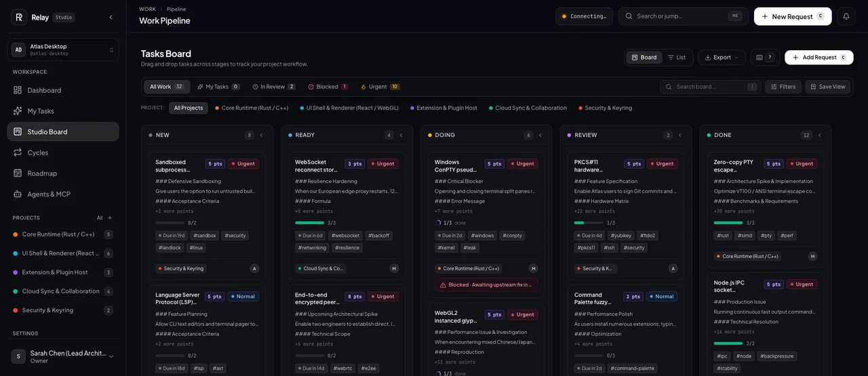The height and width of the screenshot is (376, 868).
Task: Open the Atlas Desktop workspace switcher
Action: (63, 49)
